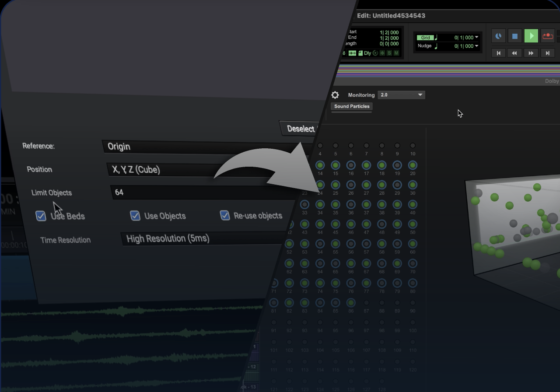
Task: Expand the Nudge value dropdown arrow
Action: point(476,46)
